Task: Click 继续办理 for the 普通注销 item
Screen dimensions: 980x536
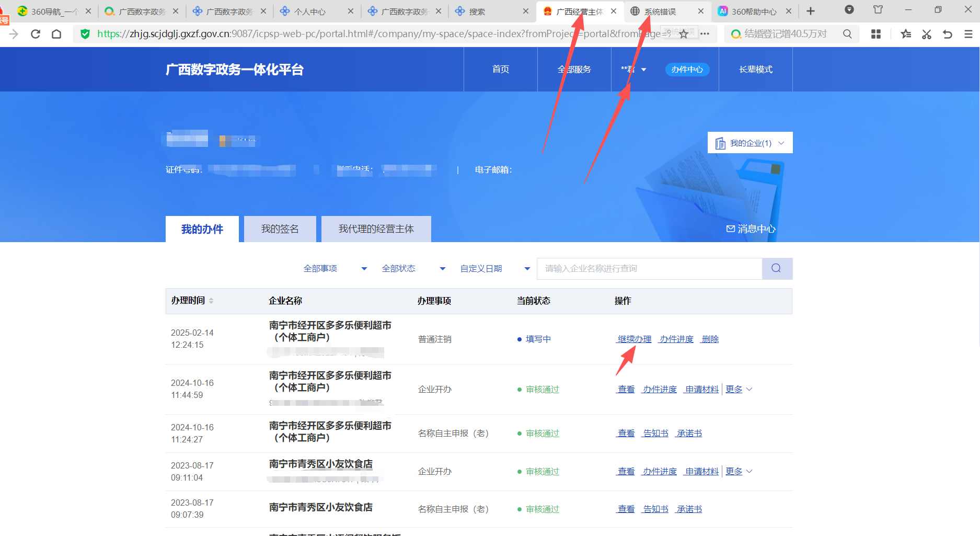Action: click(634, 339)
